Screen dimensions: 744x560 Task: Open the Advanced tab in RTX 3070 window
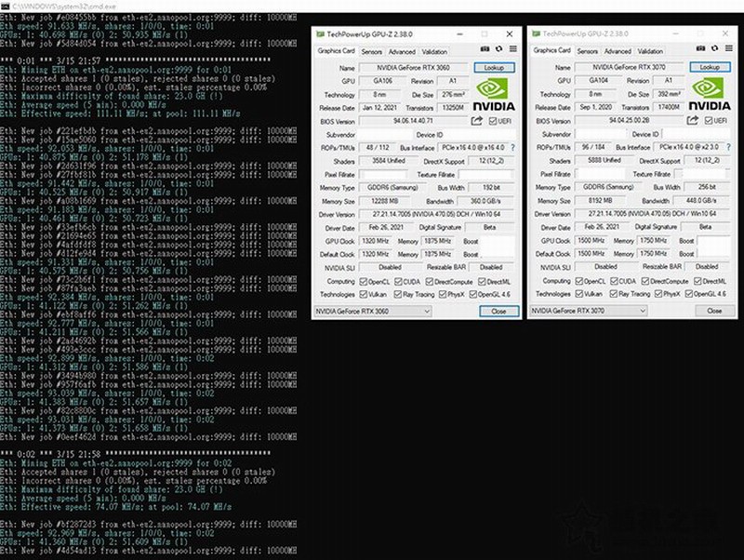pos(618,52)
